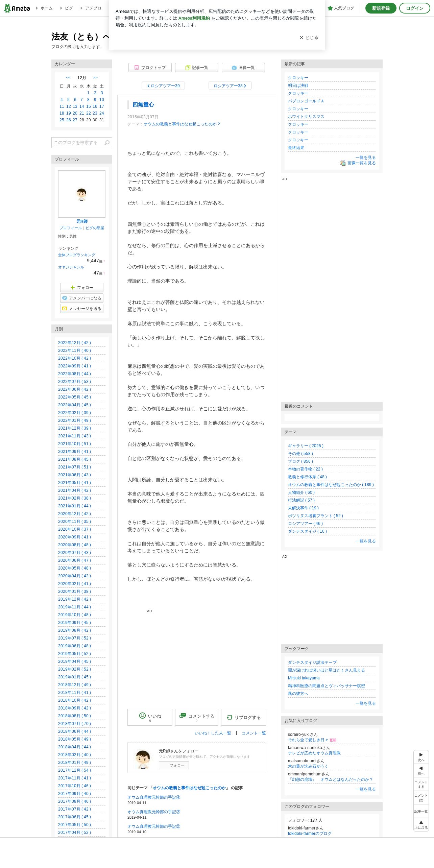The height and width of the screenshot is (868, 434).
Task: Go to next month in calendar
Action: [x=95, y=78]
